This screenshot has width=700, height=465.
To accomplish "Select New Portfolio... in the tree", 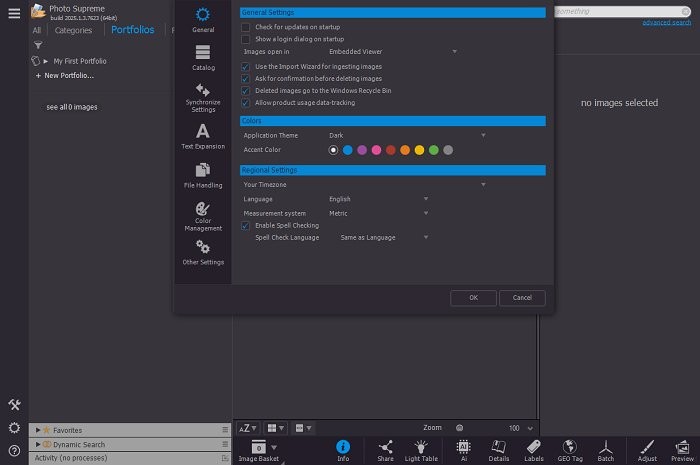I will (69, 75).
